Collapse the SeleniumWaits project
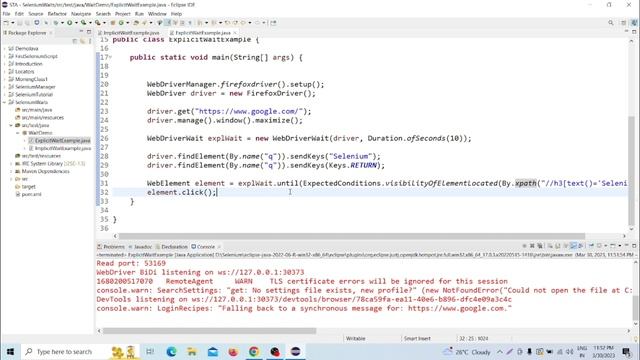The image size is (640, 360). tap(4, 102)
